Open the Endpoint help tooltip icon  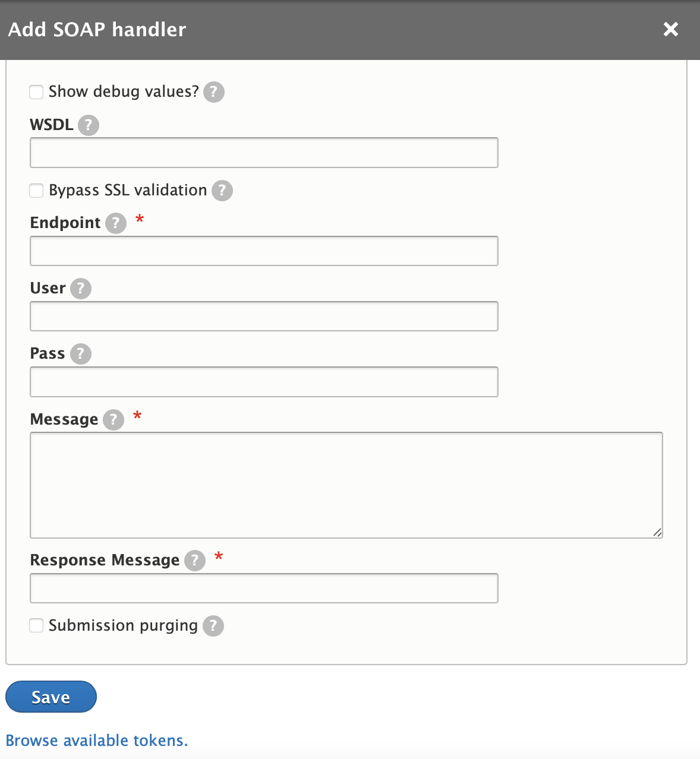coord(116,223)
